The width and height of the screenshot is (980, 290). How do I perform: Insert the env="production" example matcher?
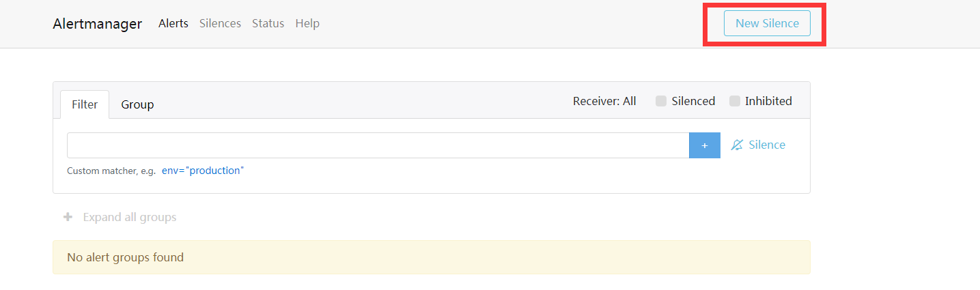coord(203,171)
